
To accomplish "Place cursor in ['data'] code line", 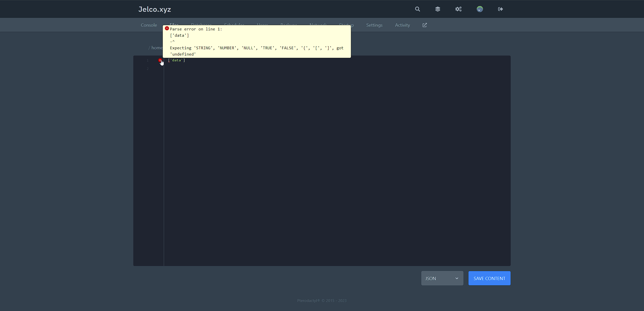I will point(176,60).
